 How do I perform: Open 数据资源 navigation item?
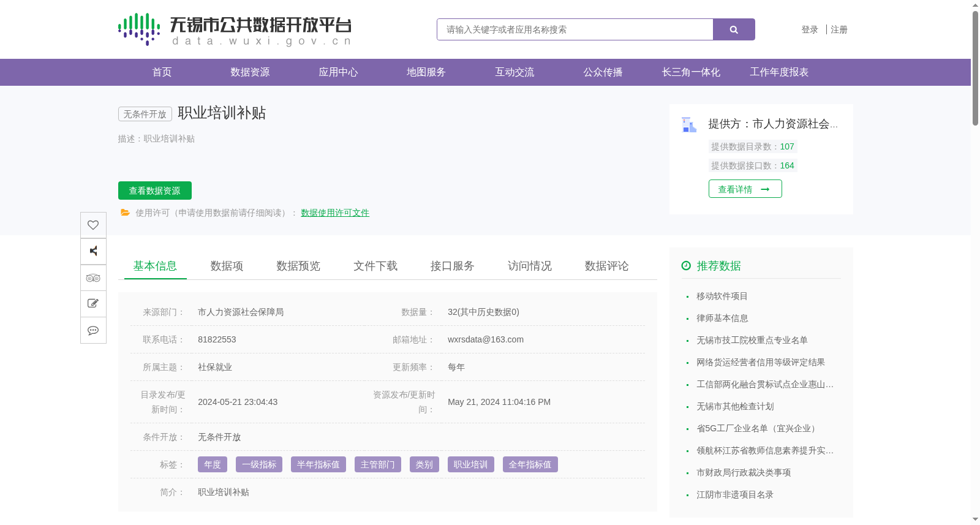[x=250, y=72]
